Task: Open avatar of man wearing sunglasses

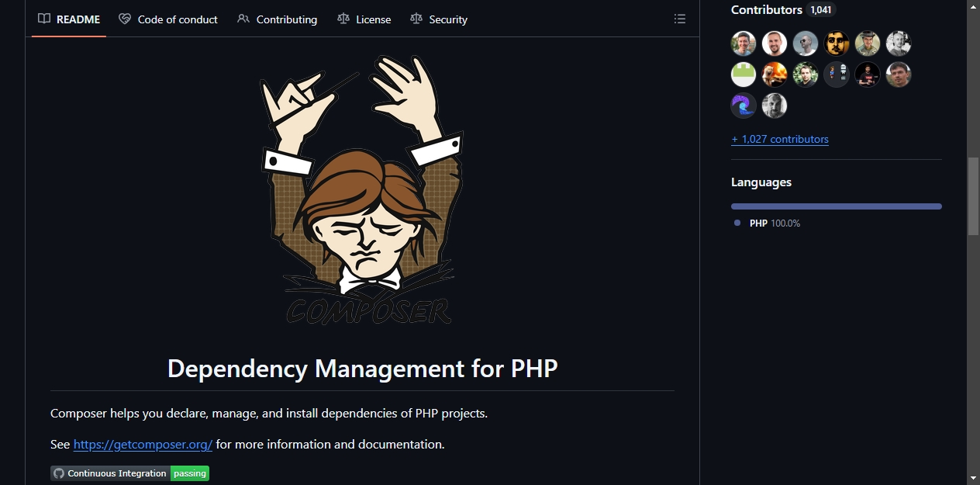Action: [x=806, y=43]
